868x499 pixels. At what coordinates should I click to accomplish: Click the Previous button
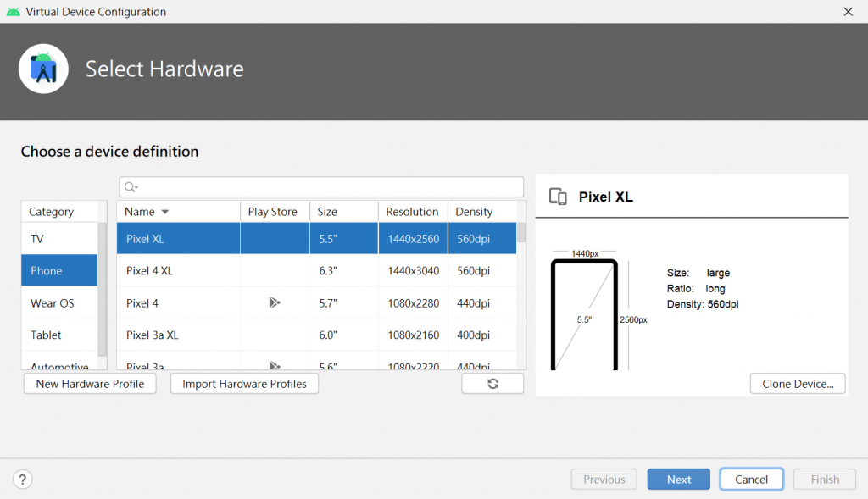(x=604, y=479)
